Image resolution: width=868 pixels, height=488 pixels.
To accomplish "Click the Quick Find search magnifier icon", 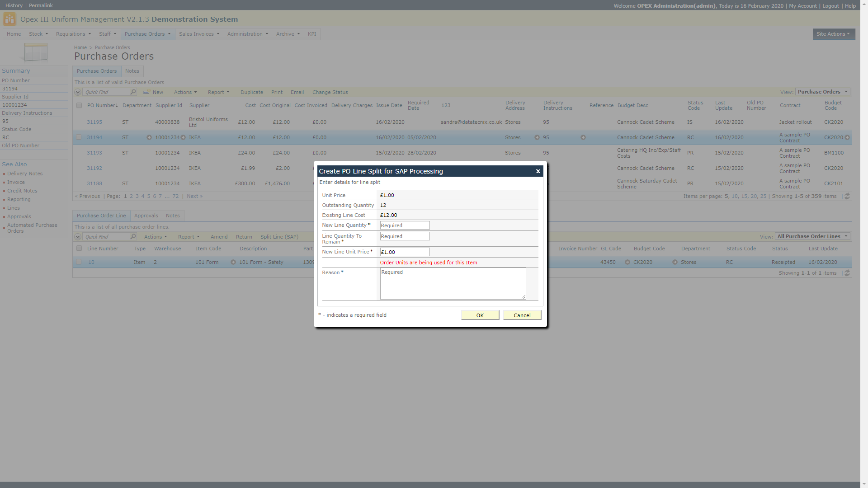I will 133,92.
